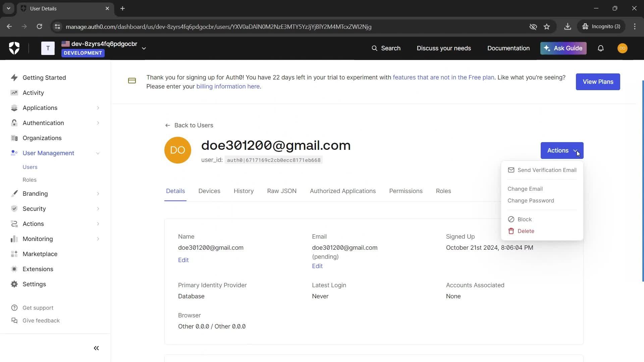644x362 pixels.
Task: Toggle the blue Actions dropdown button
Action: [562, 150]
